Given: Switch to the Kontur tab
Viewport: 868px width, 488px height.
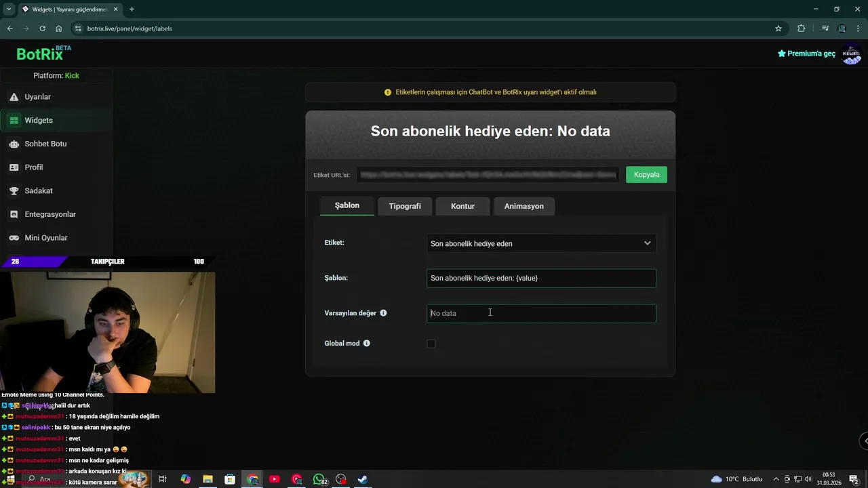Looking at the screenshot, I should pyautogui.click(x=462, y=206).
